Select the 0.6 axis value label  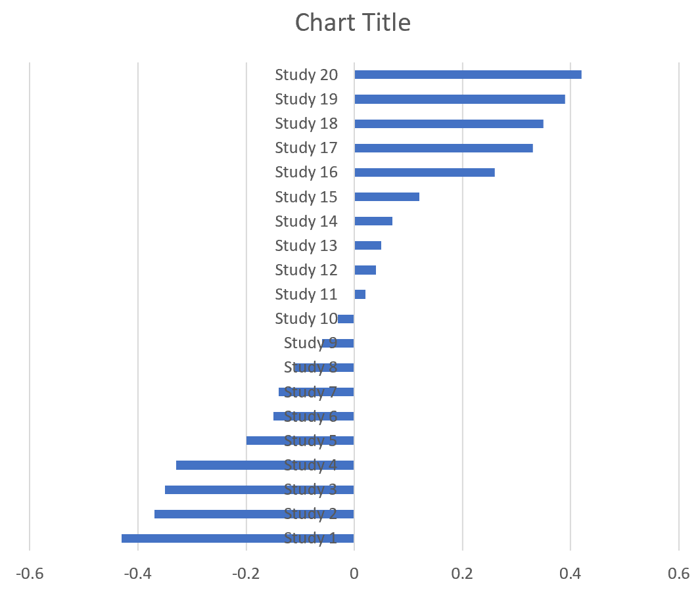pos(678,574)
